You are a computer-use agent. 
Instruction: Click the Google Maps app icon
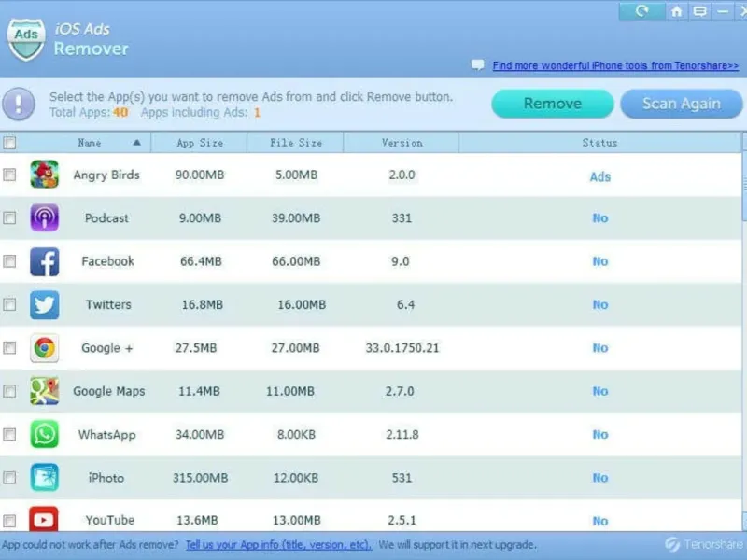44,391
